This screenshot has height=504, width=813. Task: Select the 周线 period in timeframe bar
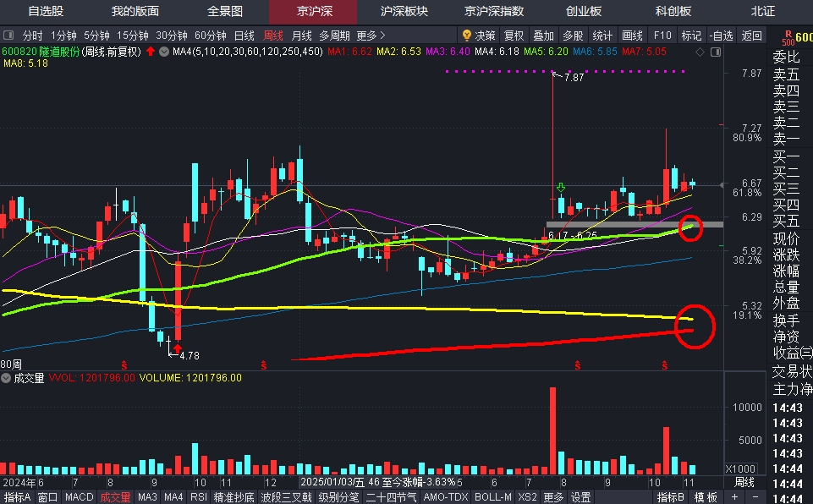272,36
